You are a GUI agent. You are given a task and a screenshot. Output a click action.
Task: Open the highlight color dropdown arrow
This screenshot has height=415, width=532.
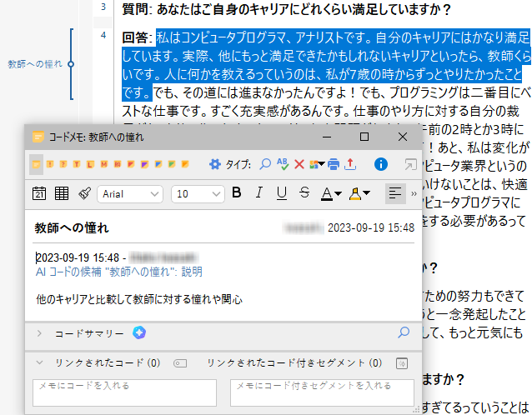click(366, 193)
